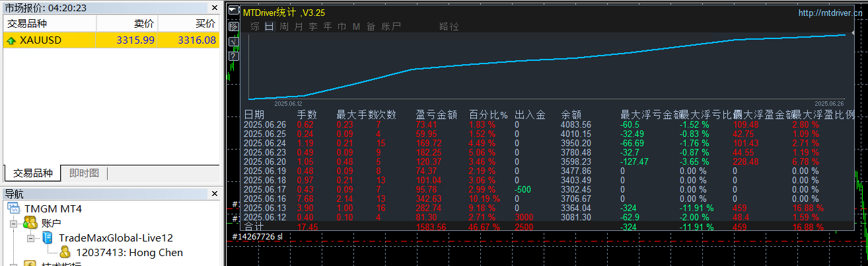Click the 日期 column header in statistics
This screenshot has height=266, width=868.
tap(254, 114)
